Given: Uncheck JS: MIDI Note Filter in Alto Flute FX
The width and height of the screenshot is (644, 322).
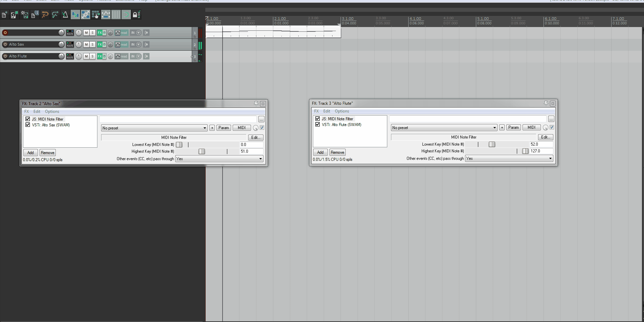Looking at the screenshot, I should [x=318, y=119].
